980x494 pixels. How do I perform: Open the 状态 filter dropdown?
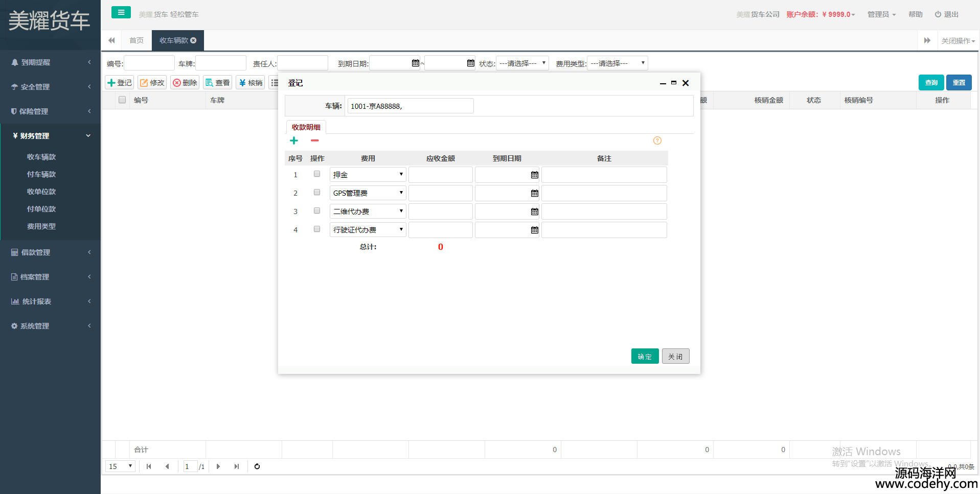(522, 63)
